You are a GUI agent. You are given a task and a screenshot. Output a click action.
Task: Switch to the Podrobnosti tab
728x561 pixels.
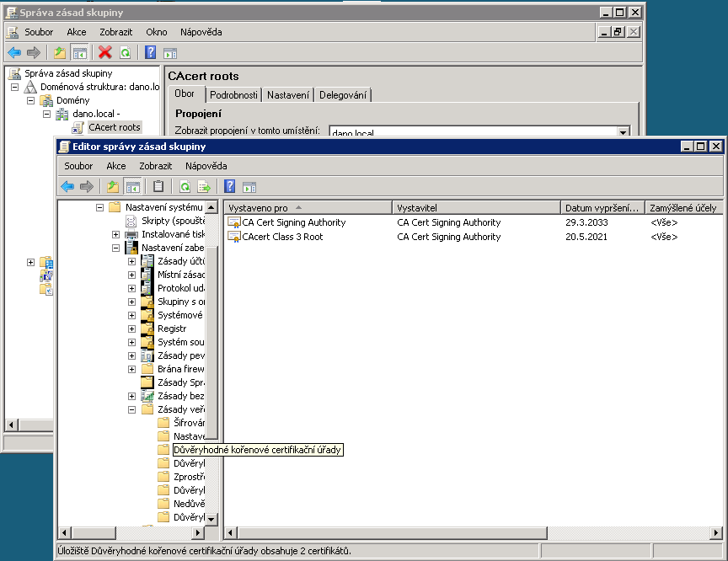tap(233, 95)
